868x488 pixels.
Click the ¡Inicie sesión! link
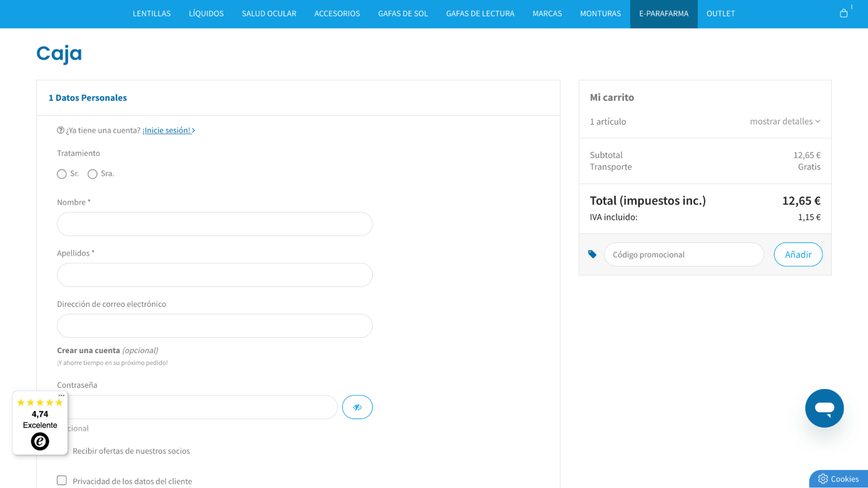[x=168, y=130]
